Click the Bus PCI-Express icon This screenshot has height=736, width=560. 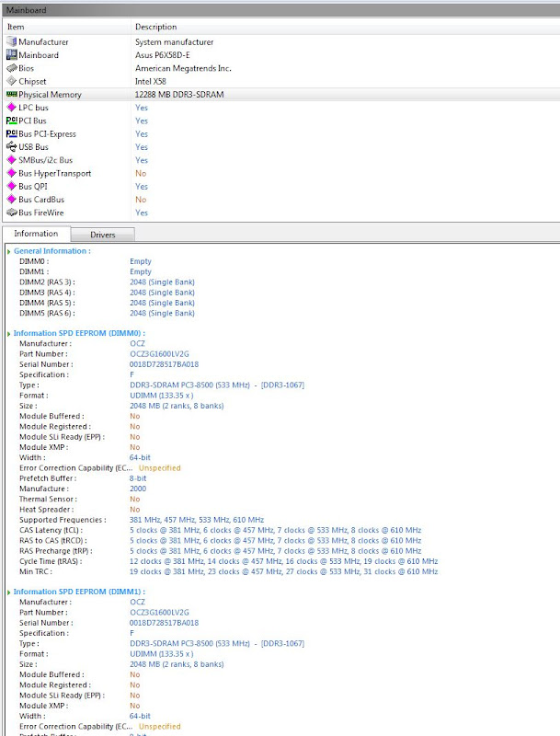(x=12, y=133)
